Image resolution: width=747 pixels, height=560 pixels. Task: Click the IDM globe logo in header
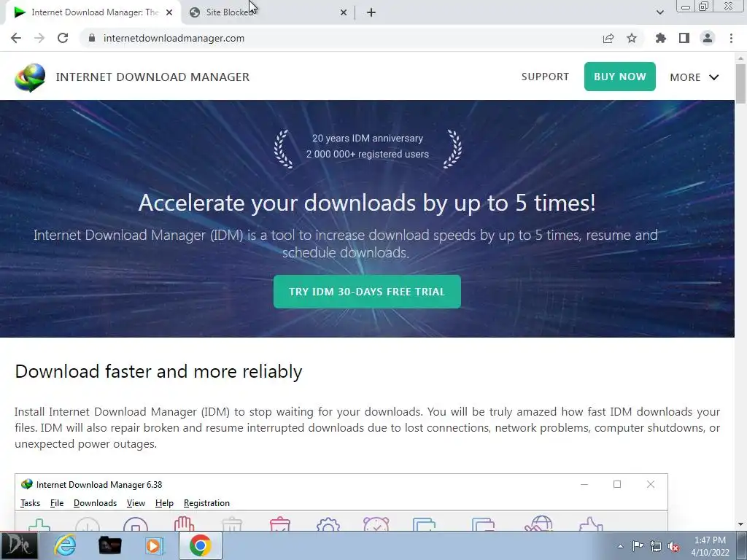coord(30,77)
